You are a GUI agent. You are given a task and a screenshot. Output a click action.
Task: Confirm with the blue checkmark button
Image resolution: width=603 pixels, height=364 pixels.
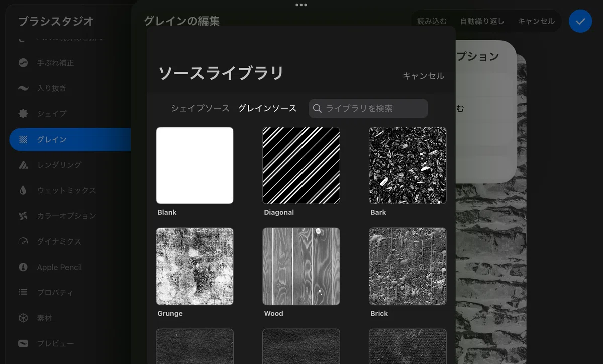click(580, 21)
